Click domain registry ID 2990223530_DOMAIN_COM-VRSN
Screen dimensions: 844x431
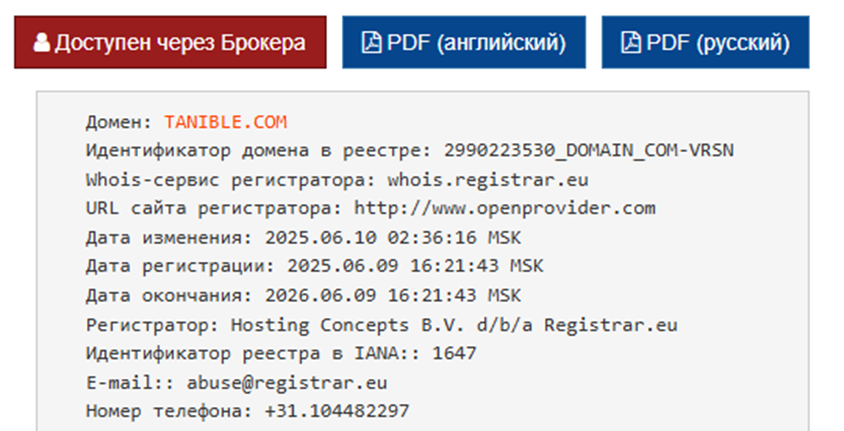pos(589,151)
